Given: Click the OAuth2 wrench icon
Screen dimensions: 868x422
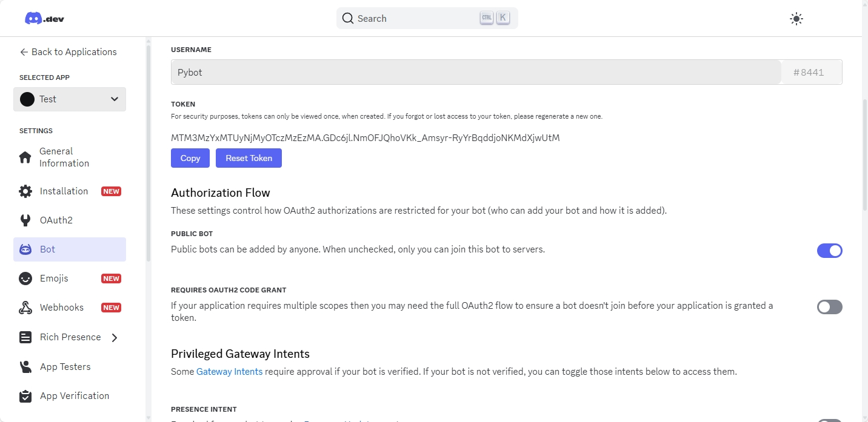Looking at the screenshot, I should pos(25,220).
